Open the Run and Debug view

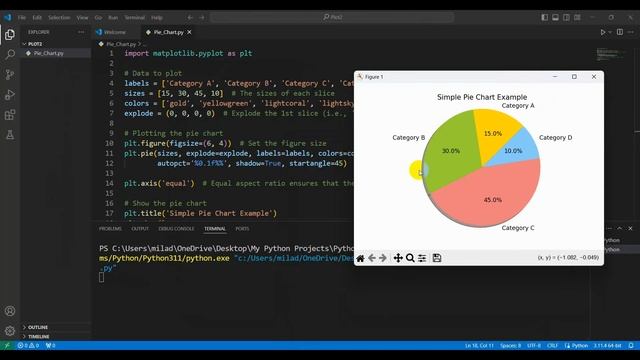[x=10, y=95]
